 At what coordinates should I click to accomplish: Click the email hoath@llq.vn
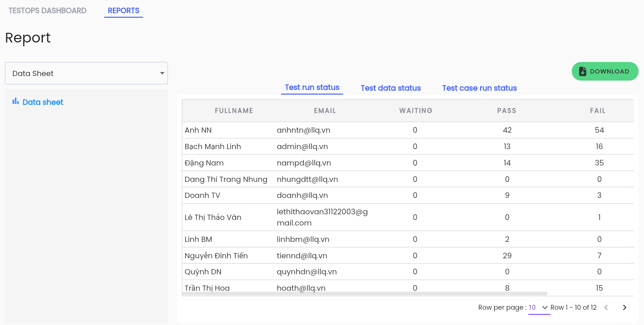pyautogui.click(x=301, y=288)
